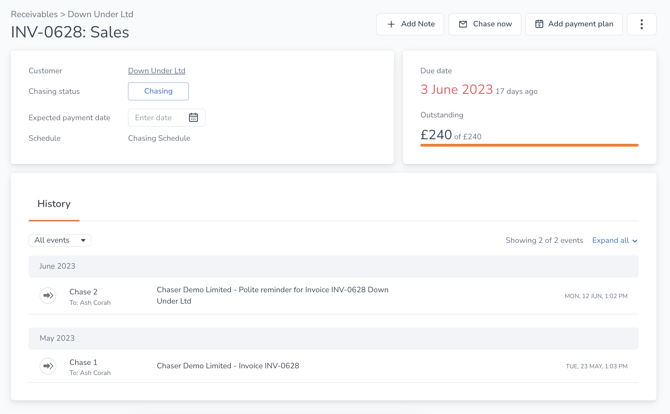Open the All events filter dropdown
The image size is (670, 414).
click(60, 240)
